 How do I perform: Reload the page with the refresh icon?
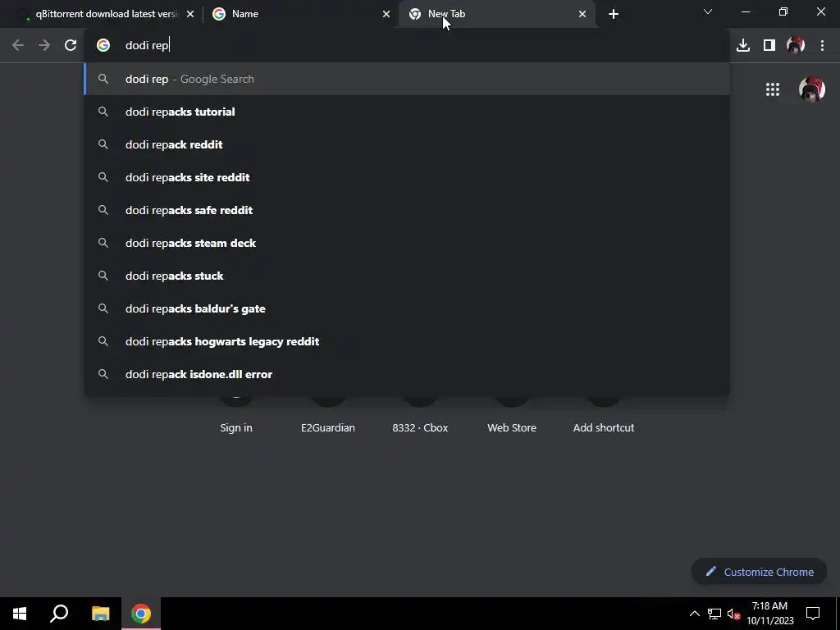[x=71, y=45]
